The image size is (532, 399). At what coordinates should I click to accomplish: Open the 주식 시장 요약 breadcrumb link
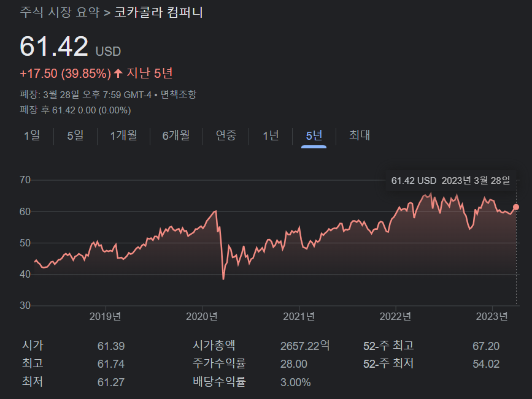[60, 12]
